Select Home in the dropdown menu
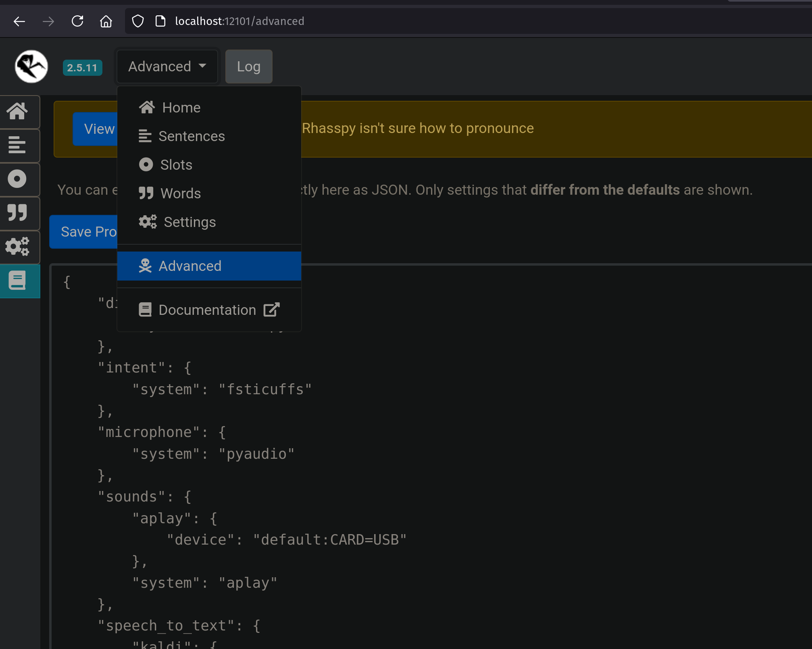The image size is (812, 649). point(181,108)
